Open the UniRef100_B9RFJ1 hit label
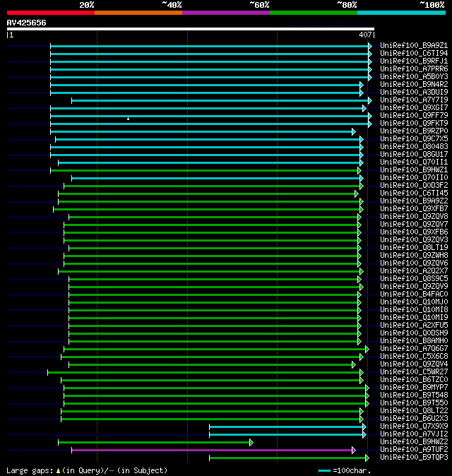Viewport: 452px width, 476px height. pos(414,61)
